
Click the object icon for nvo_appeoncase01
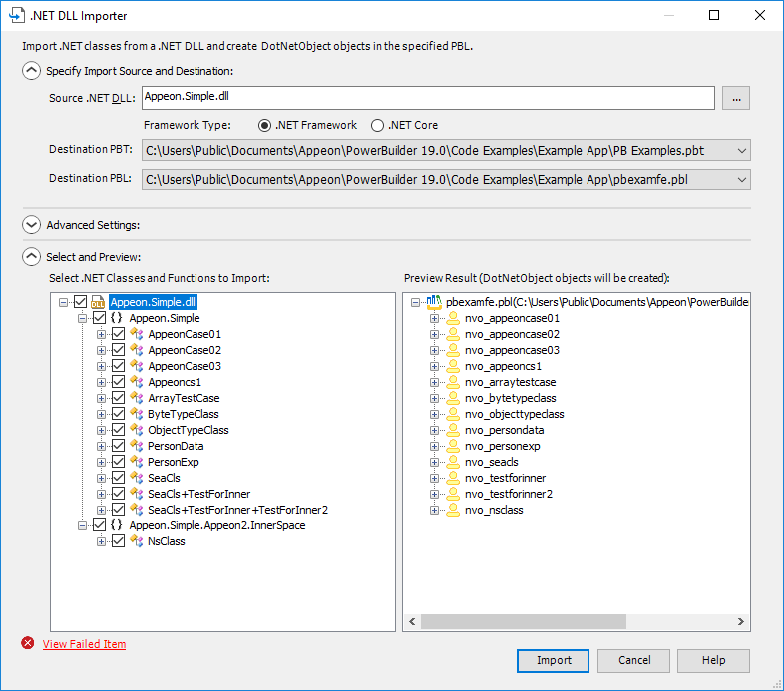(453, 318)
